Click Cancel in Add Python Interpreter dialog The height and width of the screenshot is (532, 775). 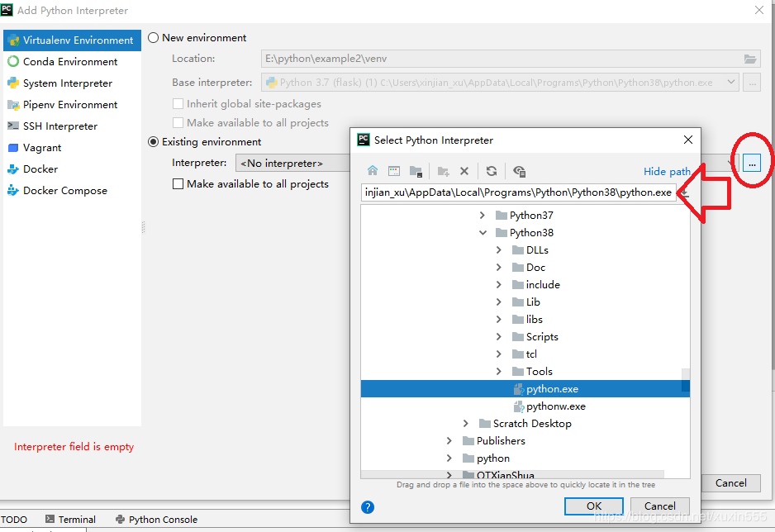coord(731,482)
